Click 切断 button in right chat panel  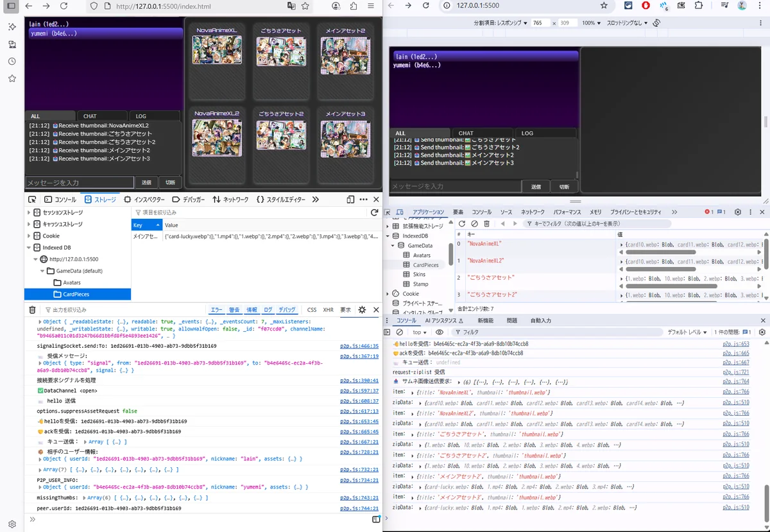coord(564,187)
